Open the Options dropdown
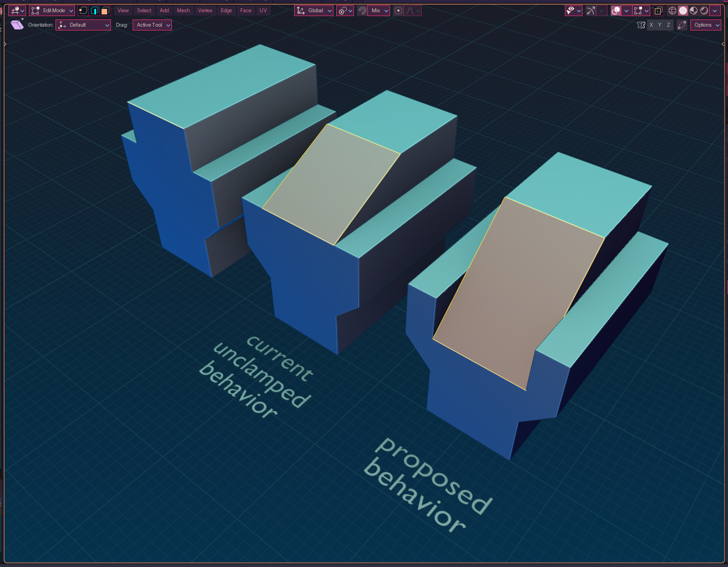Screen dimensions: 728x567 (705, 25)
